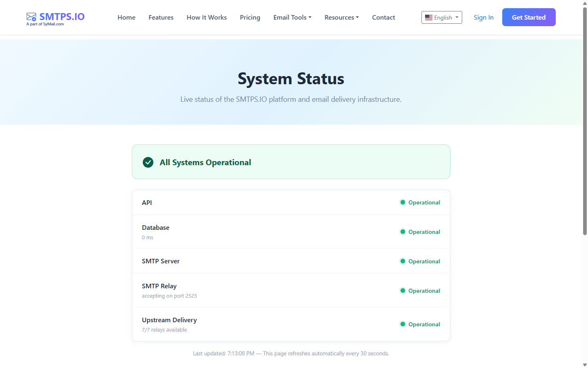Click 'Operational' text in Upstream Delivery row
The width and height of the screenshot is (588, 368).
(x=424, y=324)
